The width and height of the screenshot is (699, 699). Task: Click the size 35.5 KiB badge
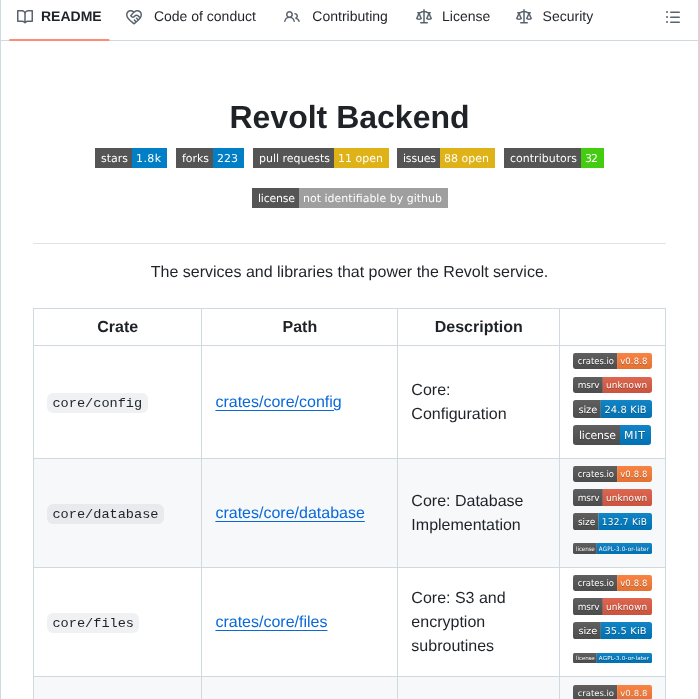tap(613, 631)
